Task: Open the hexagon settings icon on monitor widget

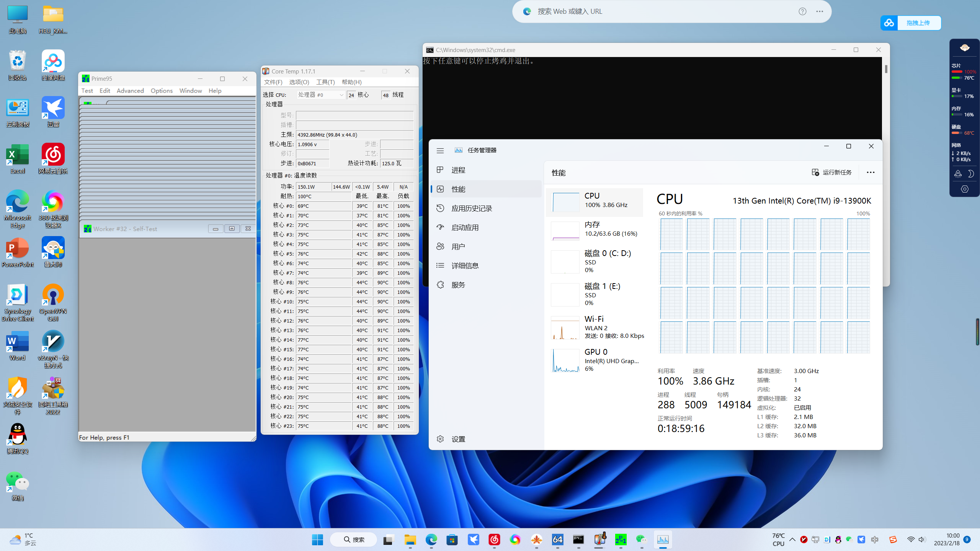Action: click(965, 189)
